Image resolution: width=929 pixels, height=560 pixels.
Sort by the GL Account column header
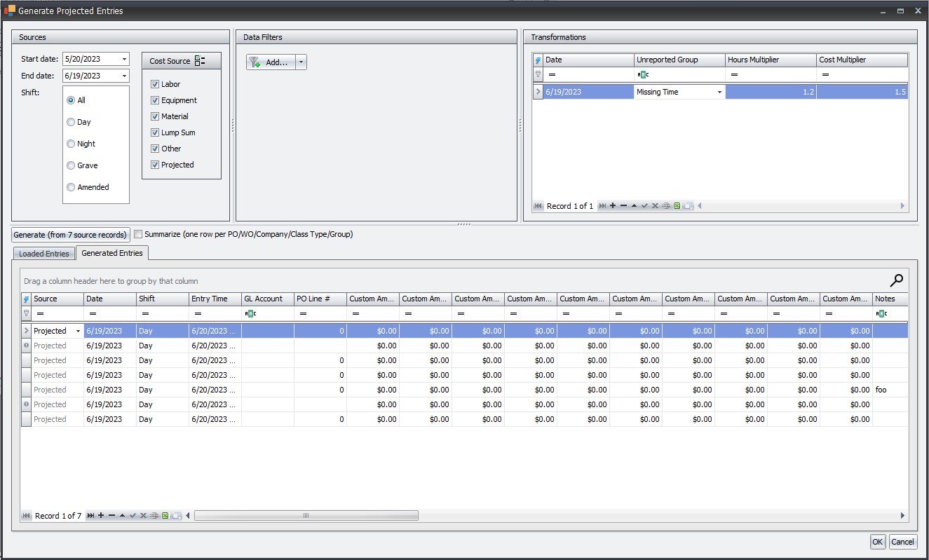pos(268,299)
